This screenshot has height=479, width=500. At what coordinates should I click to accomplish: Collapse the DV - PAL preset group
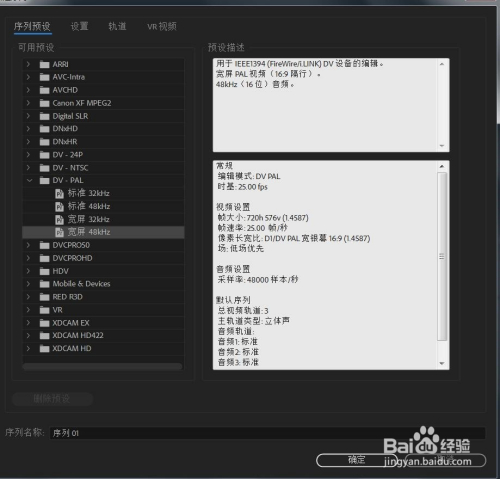29,180
